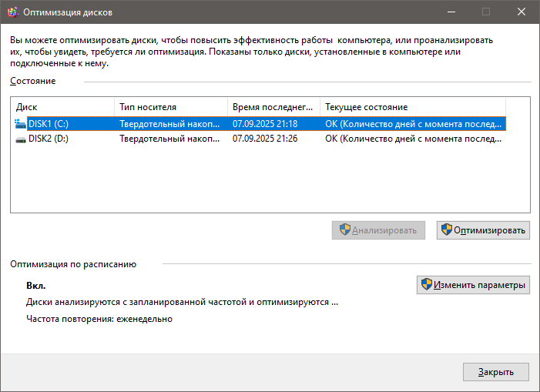540x392 pixels.
Task: Sort by the Диск column header
Action: [62, 107]
